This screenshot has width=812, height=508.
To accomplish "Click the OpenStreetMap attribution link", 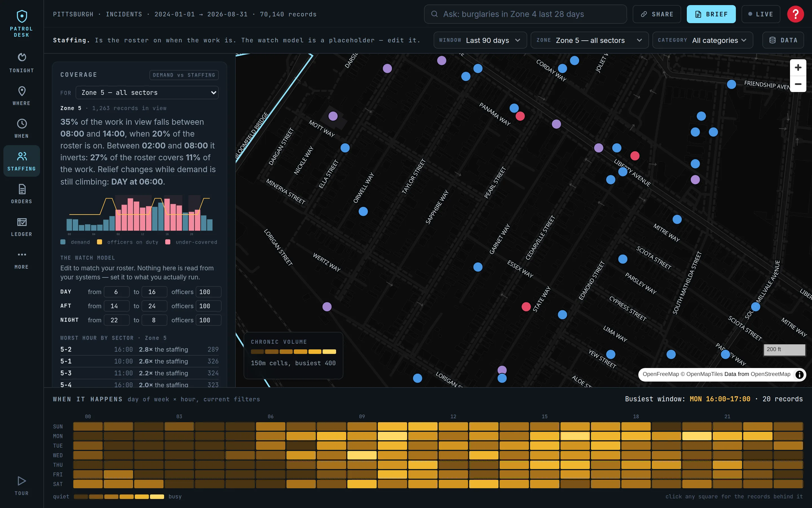I will (x=770, y=374).
